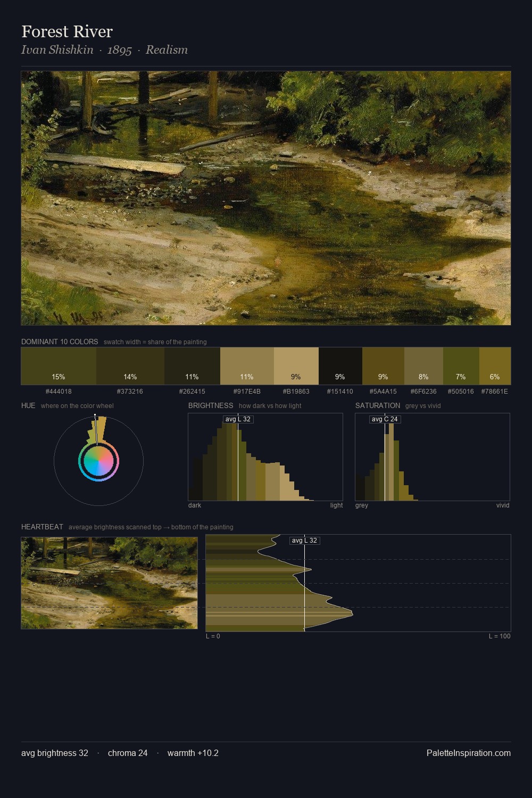Click the 'avg brightness 32' footer stat
The height and width of the screenshot is (798, 532).
pyautogui.click(x=55, y=753)
